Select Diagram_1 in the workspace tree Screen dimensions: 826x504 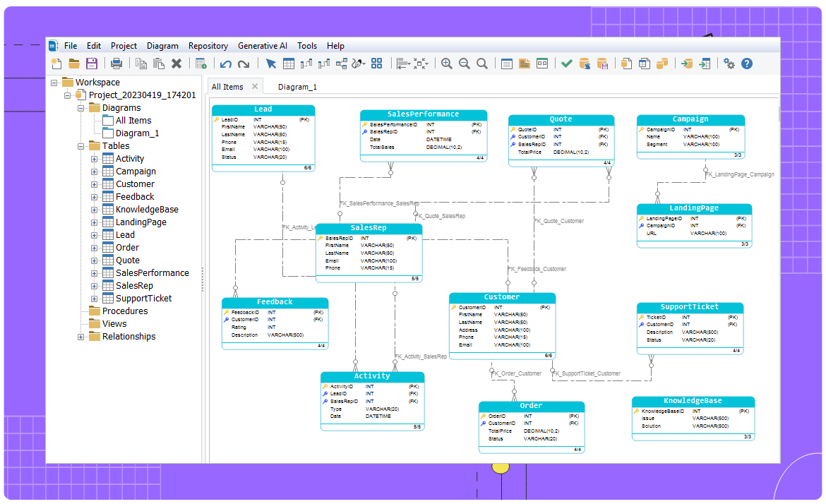[137, 133]
